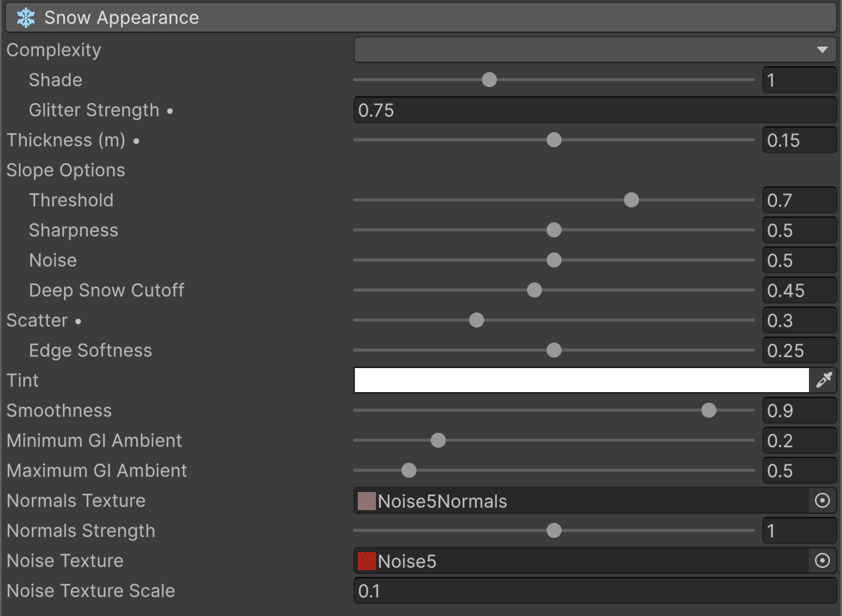This screenshot has height=616, width=842.
Task: Open object picker for Noise Texture
Action: (822, 560)
